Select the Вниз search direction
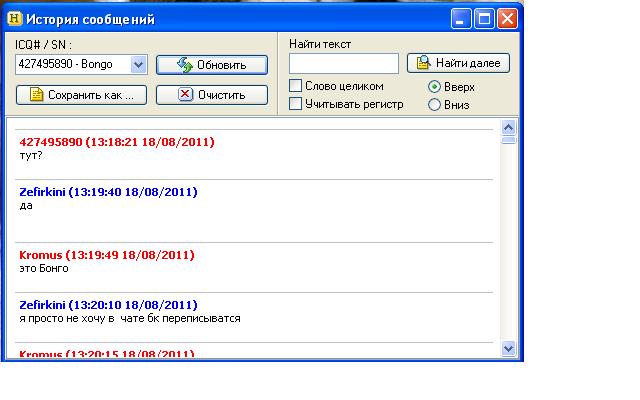Screen dimensions: 640x400 coord(434,104)
